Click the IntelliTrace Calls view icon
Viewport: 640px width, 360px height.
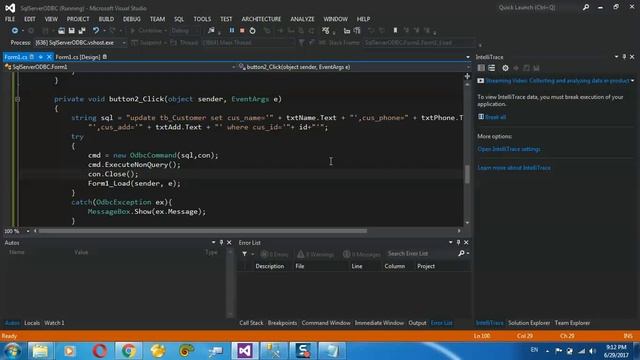tap(491, 68)
